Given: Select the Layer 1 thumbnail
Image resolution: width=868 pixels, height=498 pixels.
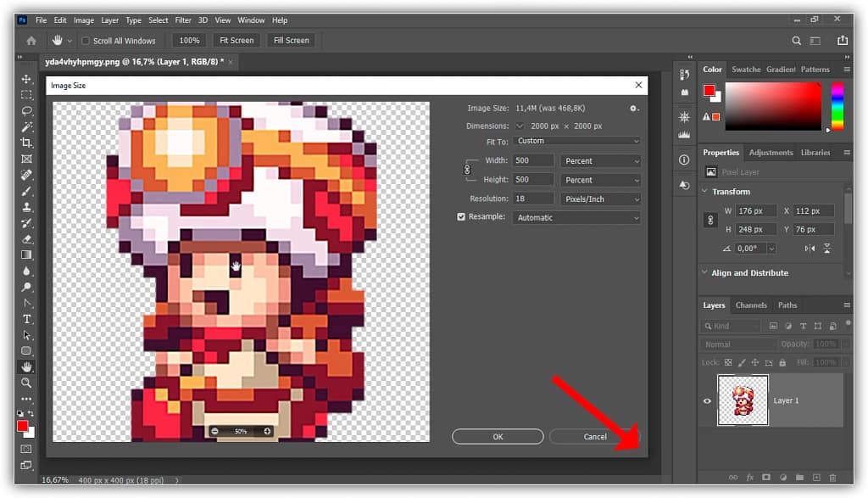Looking at the screenshot, I should [743, 400].
